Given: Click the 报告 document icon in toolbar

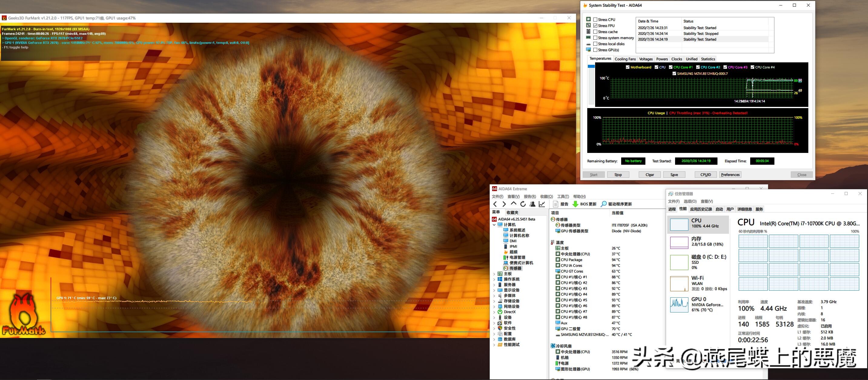Looking at the screenshot, I should click(x=556, y=204).
